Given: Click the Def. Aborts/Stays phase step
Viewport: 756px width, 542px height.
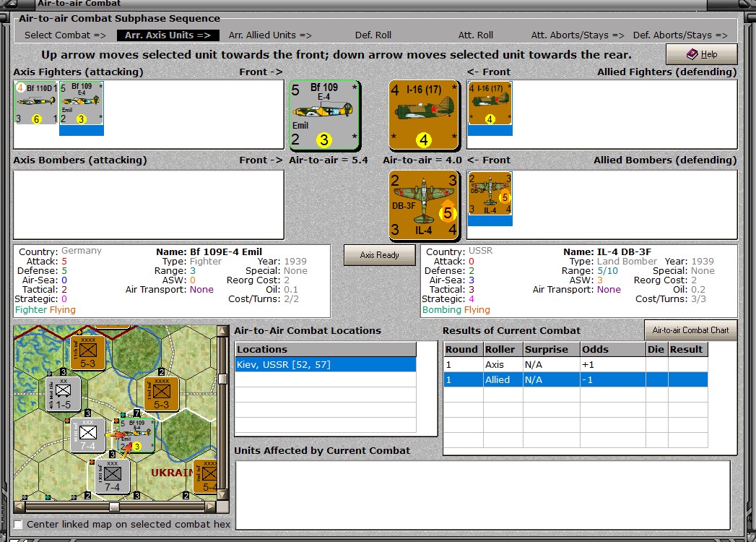Looking at the screenshot, I should click(x=680, y=35).
